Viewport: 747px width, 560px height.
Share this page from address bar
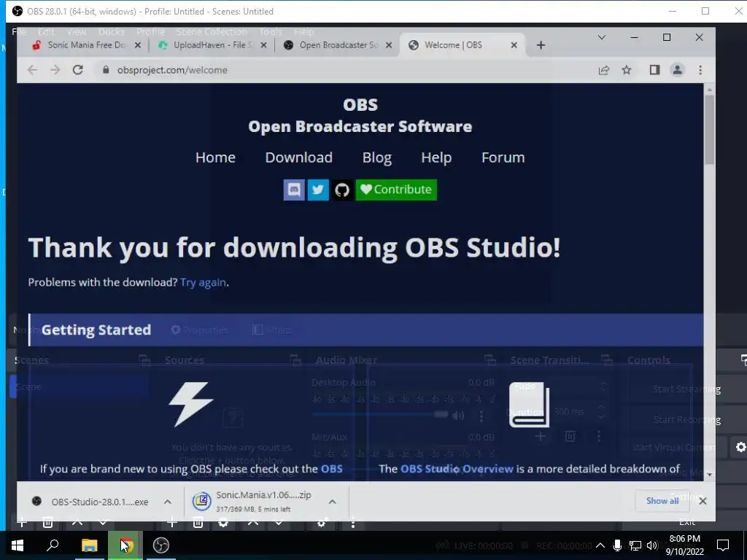point(603,70)
